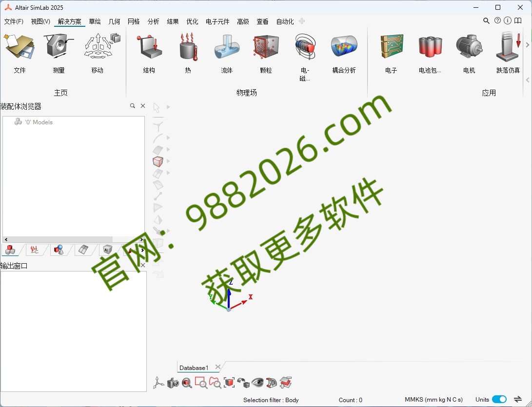Choose the 颗粒 (Particle) physics icon
This screenshot has width=532, height=407.
pos(266,54)
